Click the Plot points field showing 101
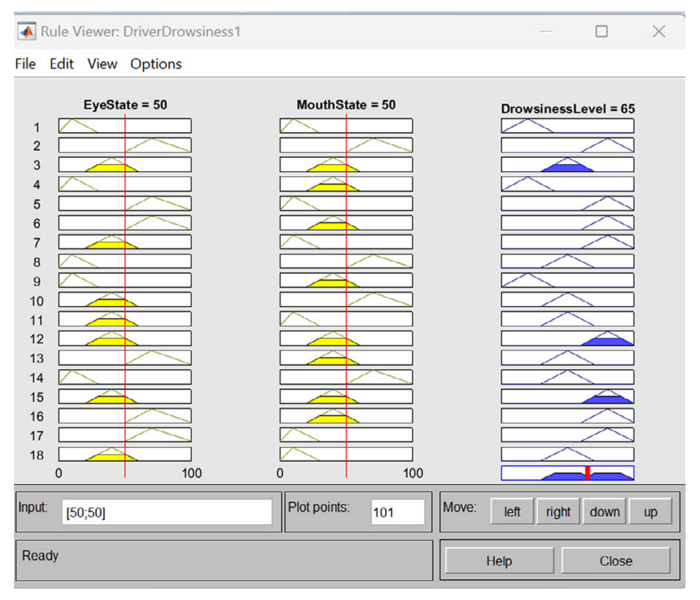700x600 pixels. (398, 512)
